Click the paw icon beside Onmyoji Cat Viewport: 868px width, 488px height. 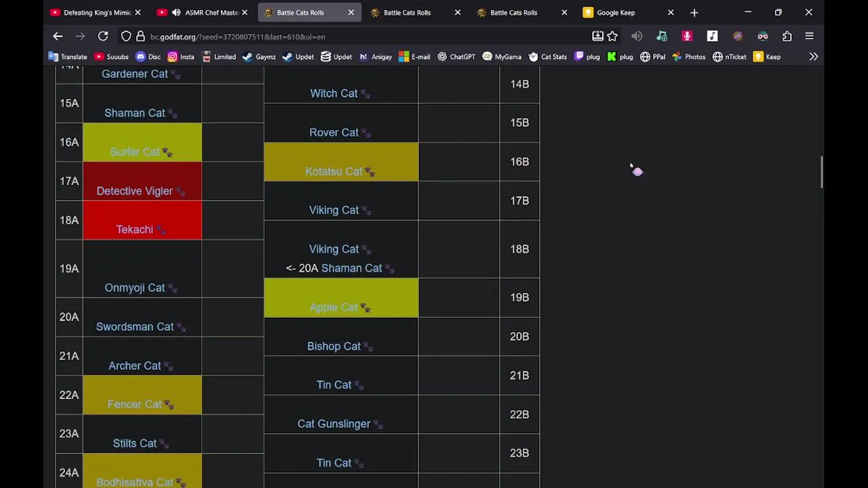172,289
